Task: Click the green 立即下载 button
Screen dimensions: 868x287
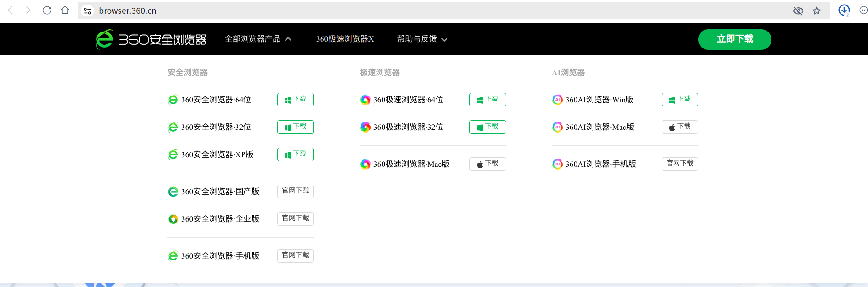Action: click(734, 39)
